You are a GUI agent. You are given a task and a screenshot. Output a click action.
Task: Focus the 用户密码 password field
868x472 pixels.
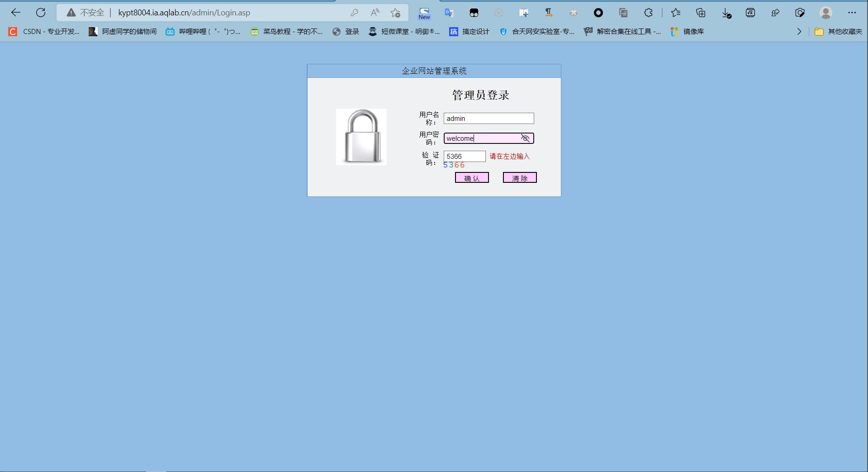(489, 138)
